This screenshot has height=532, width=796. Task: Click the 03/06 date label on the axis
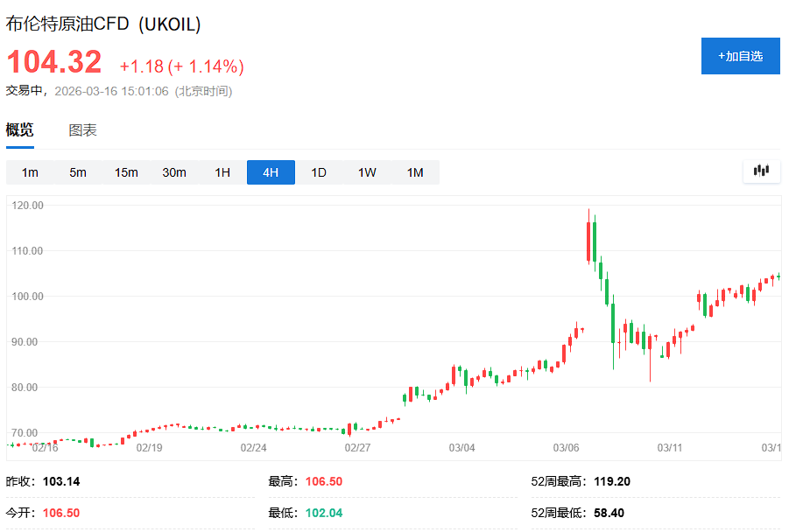pyautogui.click(x=568, y=447)
